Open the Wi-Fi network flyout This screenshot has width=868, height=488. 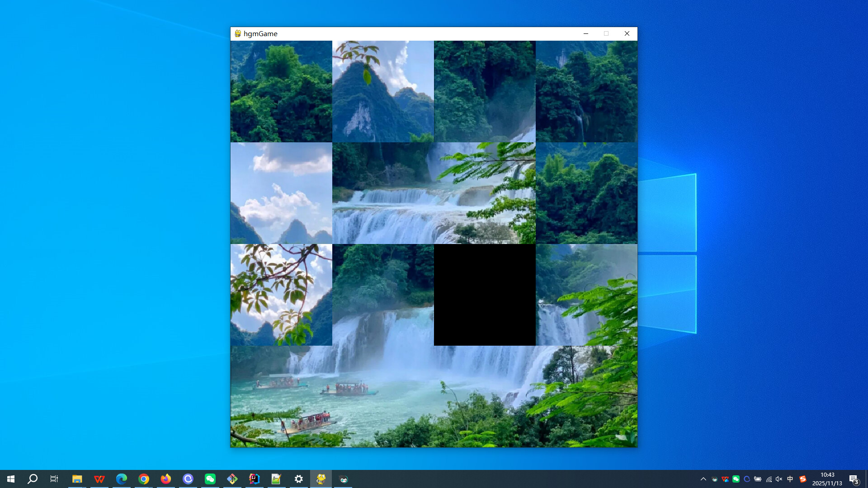(x=769, y=479)
